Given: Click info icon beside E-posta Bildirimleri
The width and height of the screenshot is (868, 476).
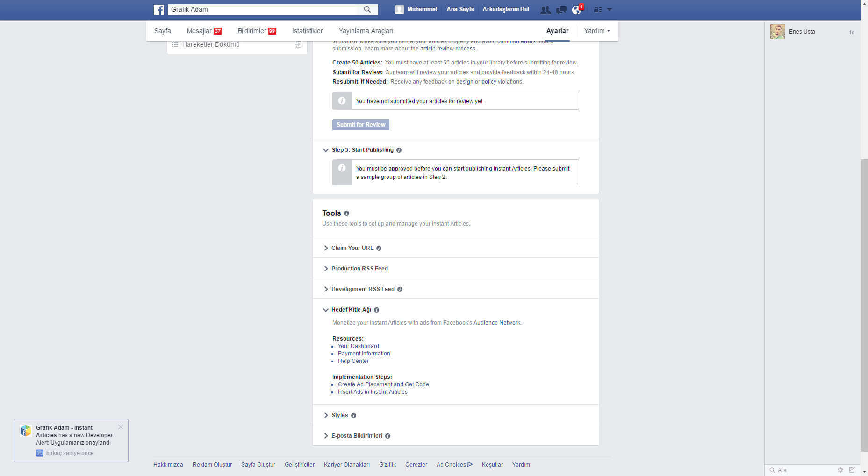Looking at the screenshot, I should point(387,436).
